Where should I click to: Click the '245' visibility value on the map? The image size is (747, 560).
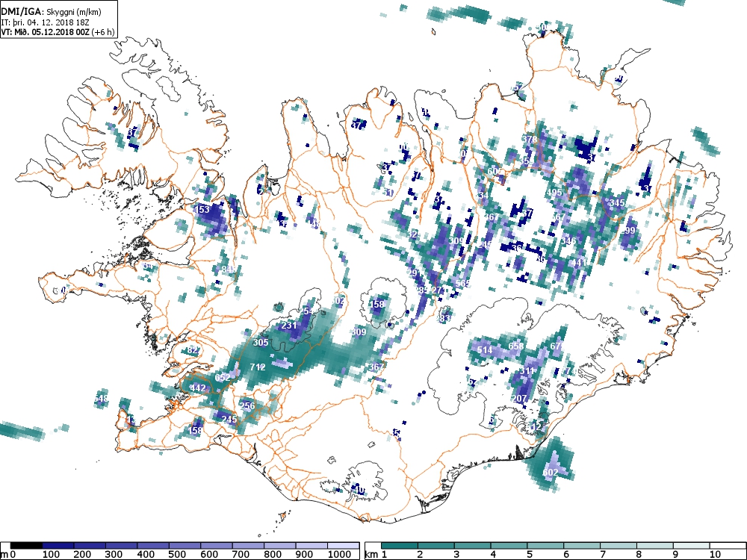[x=229, y=420]
